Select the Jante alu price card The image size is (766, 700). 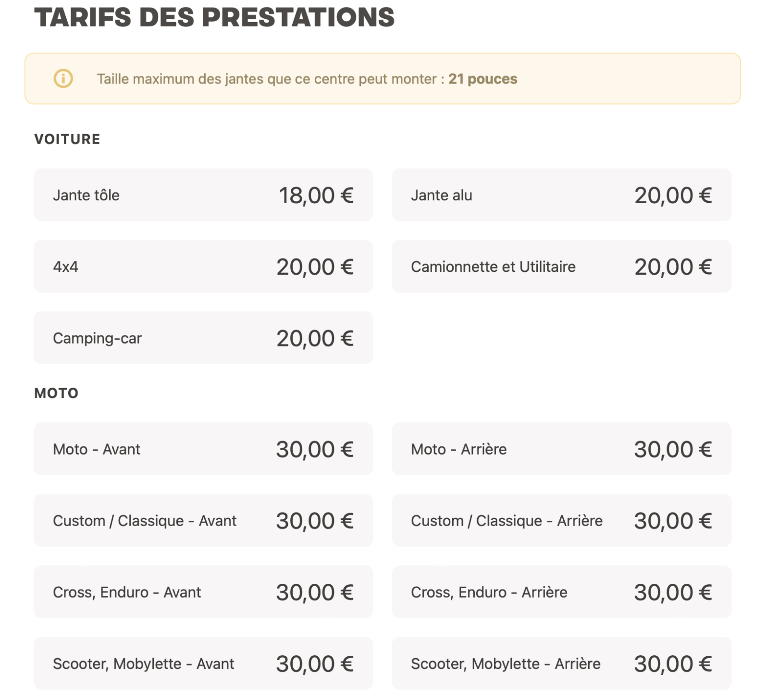[561, 195]
